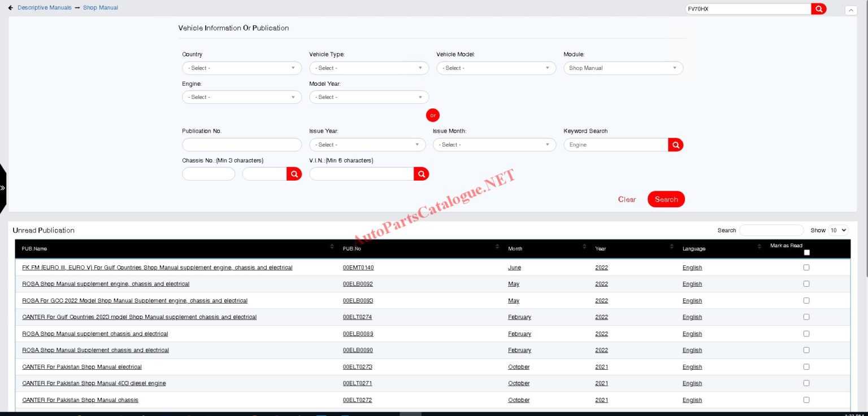Click the search icon next to Chassis No field
This screenshot has width=868, height=416.
[294, 173]
